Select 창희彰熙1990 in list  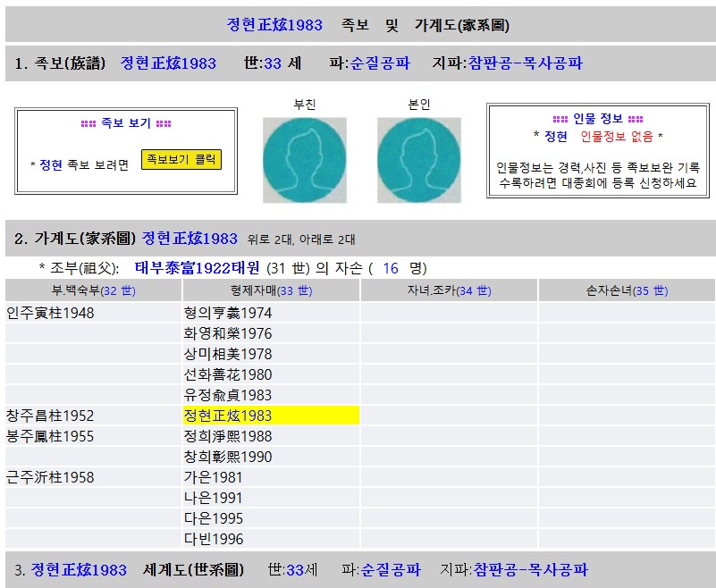227,457
